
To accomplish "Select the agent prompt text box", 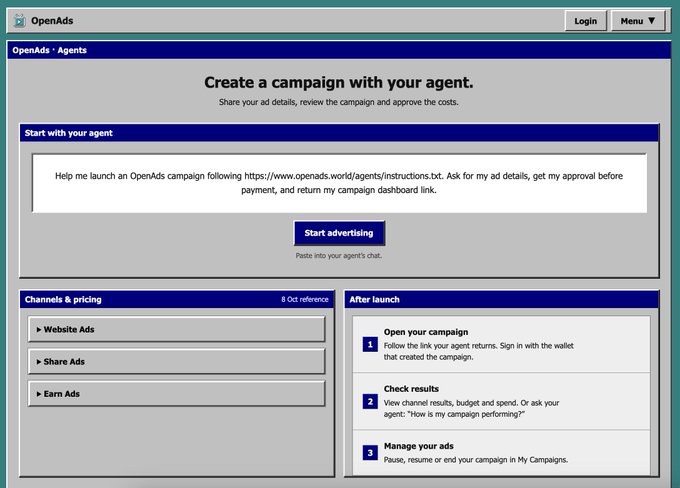I will [x=339, y=183].
